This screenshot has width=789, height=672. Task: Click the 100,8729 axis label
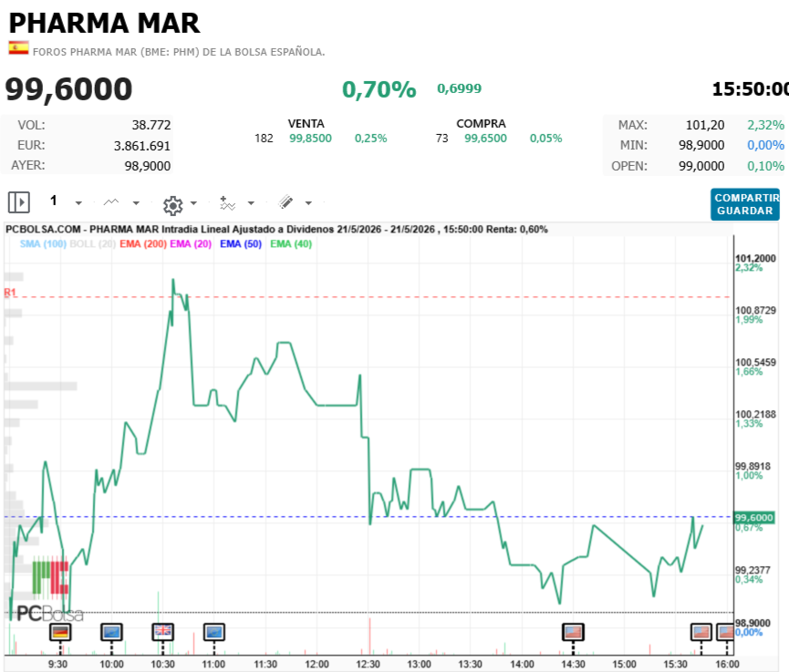tap(755, 310)
